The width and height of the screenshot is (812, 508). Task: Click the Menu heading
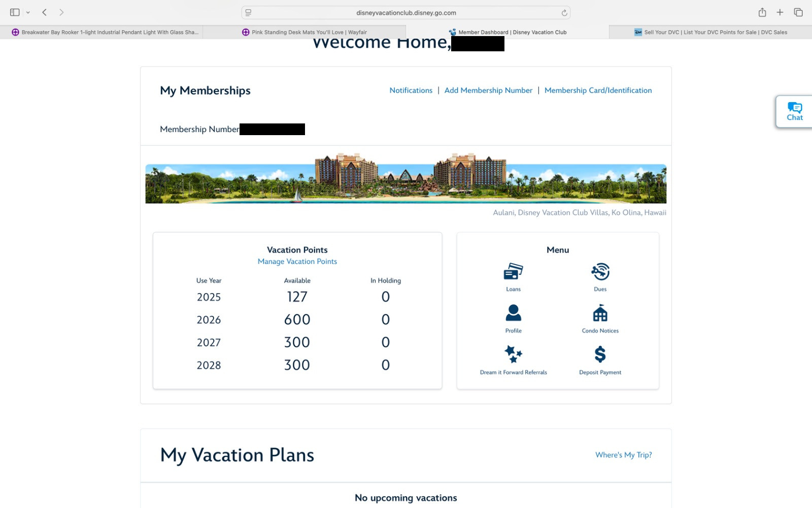[558, 250]
